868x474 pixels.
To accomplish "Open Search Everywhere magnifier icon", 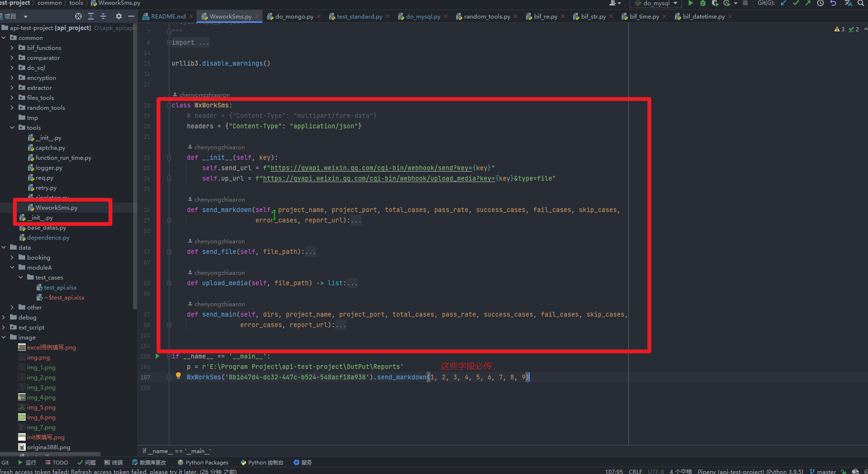I will tap(860, 3).
